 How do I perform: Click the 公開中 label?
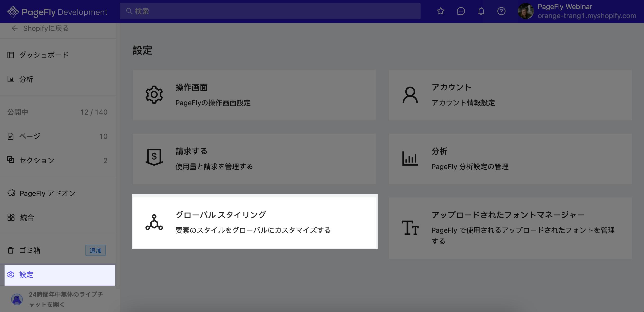[x=18, y=112]
